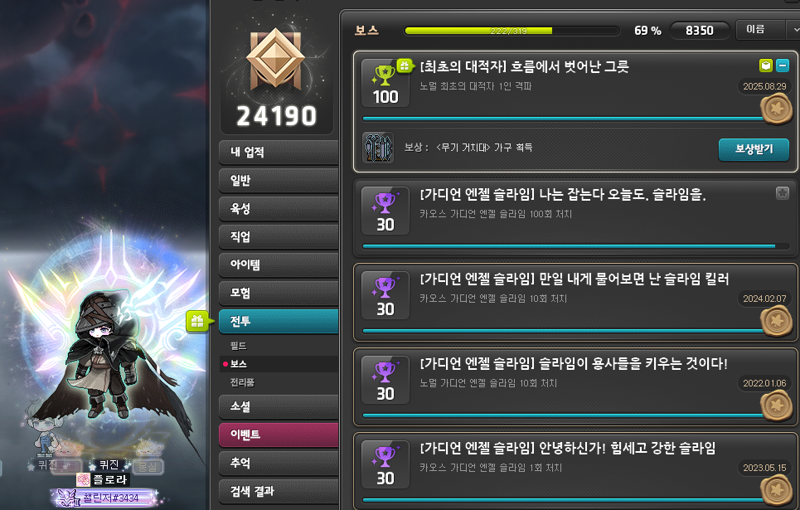
Task: Click the wax seal stamp dated 2024.02.07
Action: 777,321
